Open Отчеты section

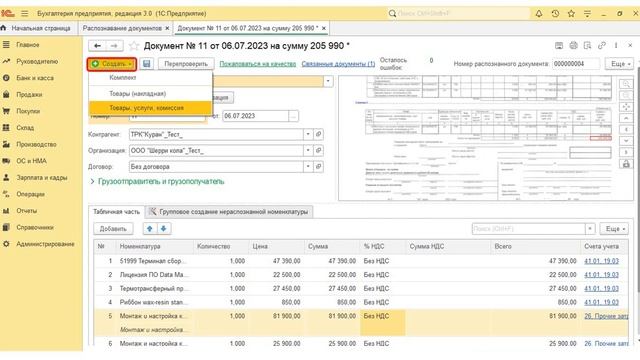[27, 211]
